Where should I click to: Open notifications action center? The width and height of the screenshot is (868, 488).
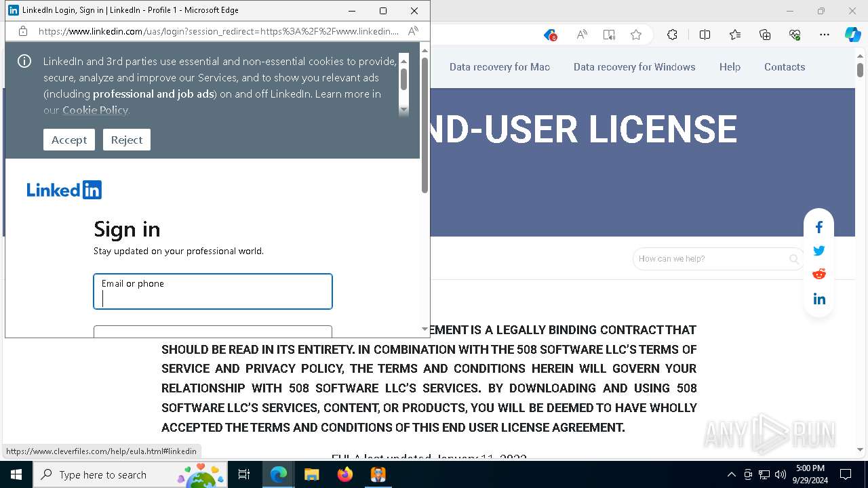tap(846, 474)
